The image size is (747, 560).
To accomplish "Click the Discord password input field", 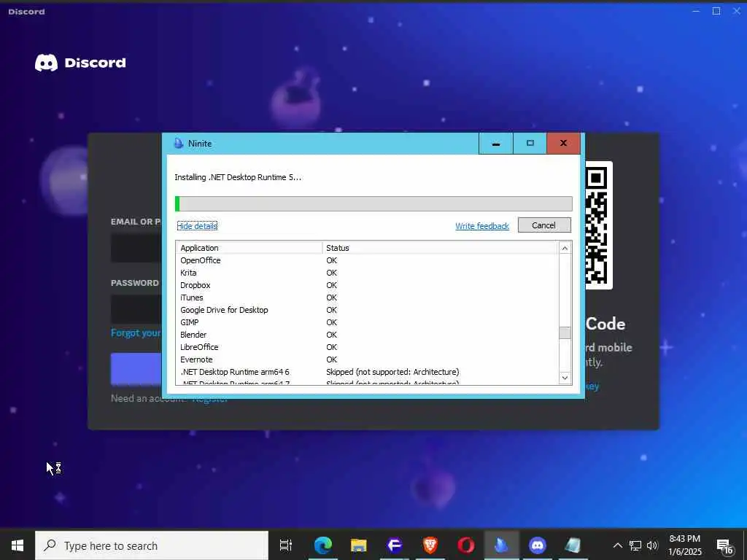I will tap(136, 309).
